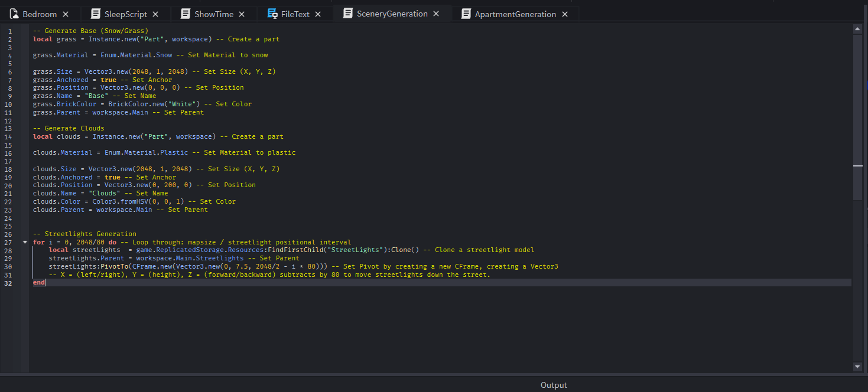Close the Bedroom tab
The height and width of the screenshot is (392, 868).
click(66, 14)
